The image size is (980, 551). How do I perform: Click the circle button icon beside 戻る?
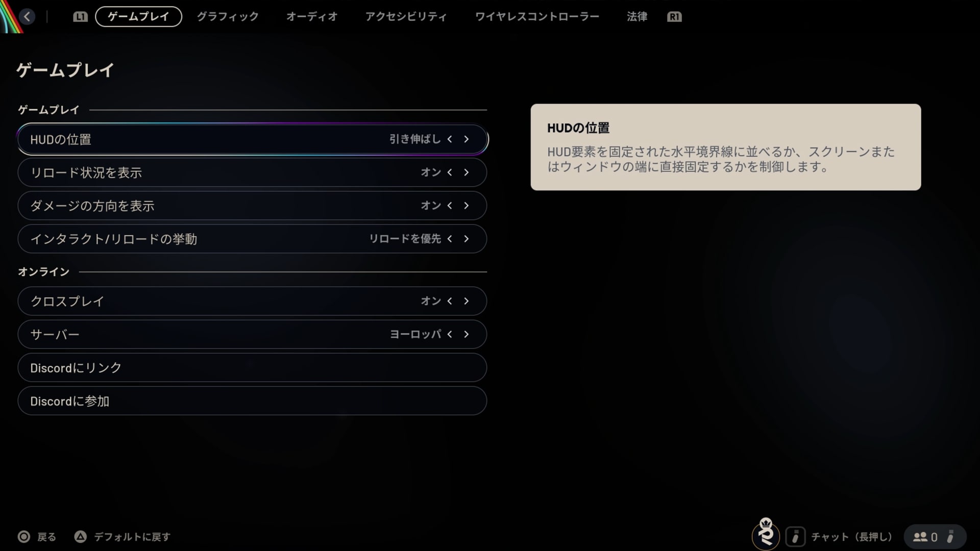click(23, 537)
